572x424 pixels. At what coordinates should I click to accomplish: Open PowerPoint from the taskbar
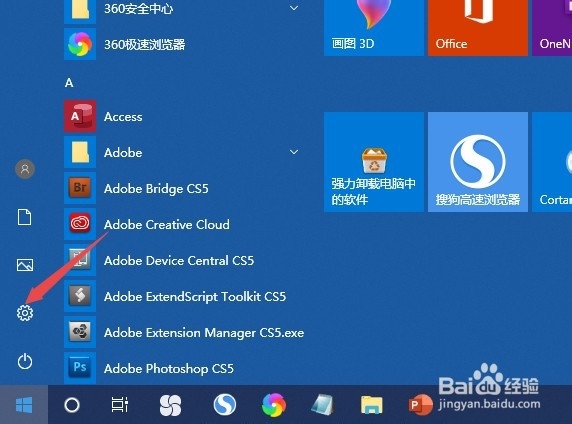point(421,405)
